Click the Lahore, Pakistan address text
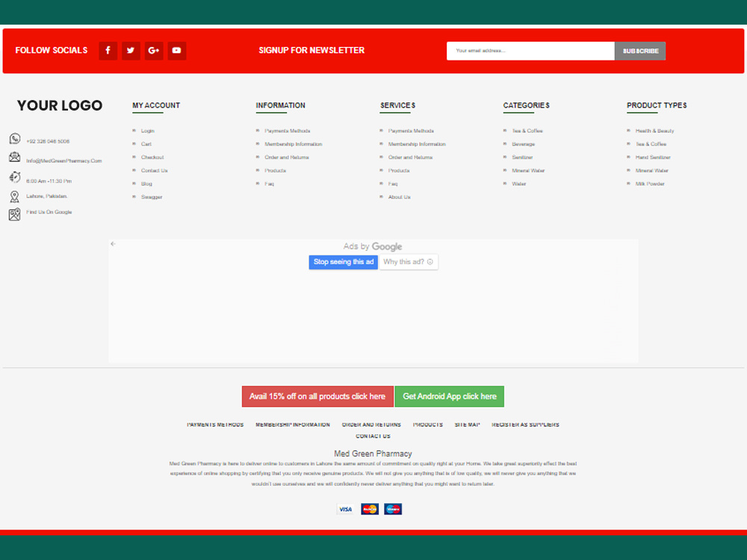The image size is (747, 560). click(x=46, y=196)
